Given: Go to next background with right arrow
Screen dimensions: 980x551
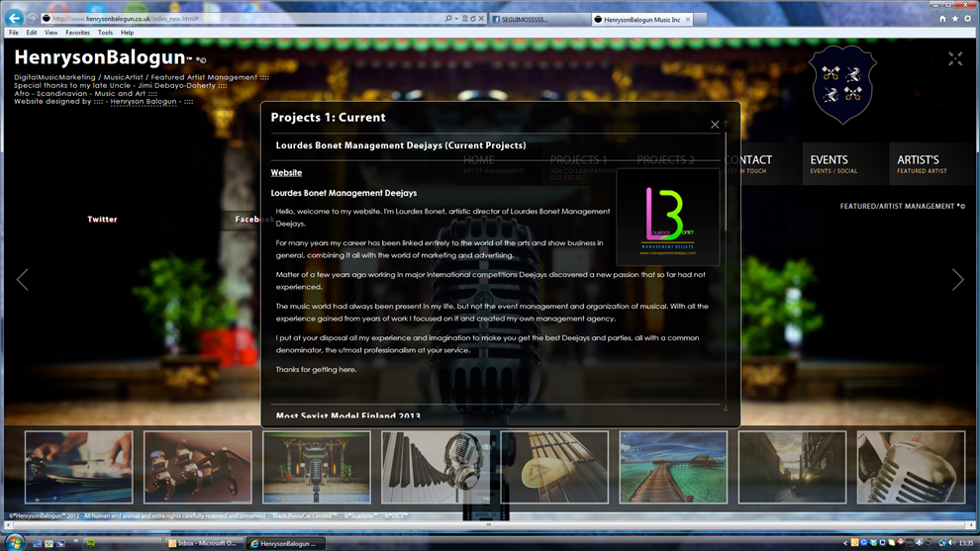Looking at the screenshot, I should [x=957, y=279].
